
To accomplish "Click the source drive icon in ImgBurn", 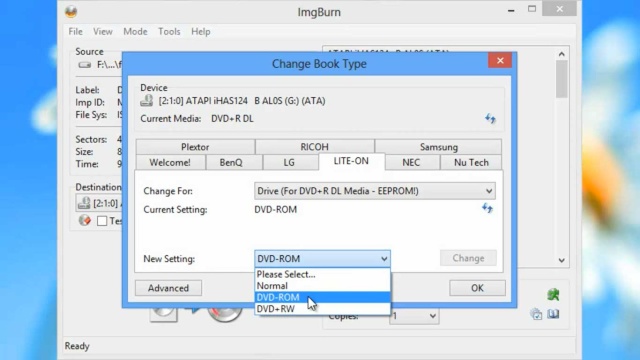I will [x=84, y=65].
